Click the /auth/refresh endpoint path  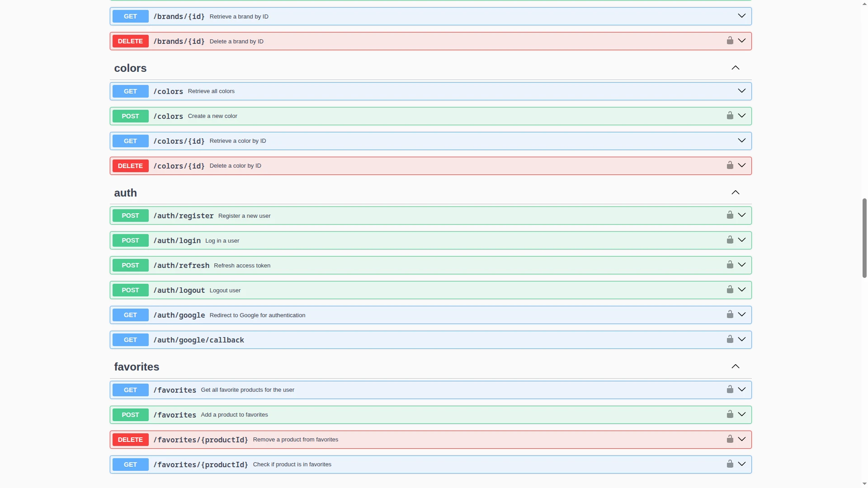pyautogui.click(x=181, y=265)
